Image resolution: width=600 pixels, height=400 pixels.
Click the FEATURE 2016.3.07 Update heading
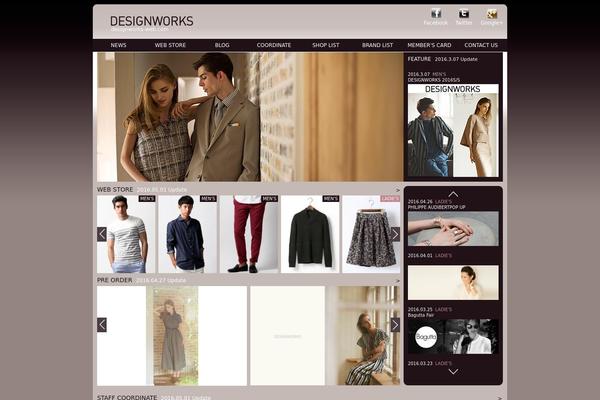442,59
